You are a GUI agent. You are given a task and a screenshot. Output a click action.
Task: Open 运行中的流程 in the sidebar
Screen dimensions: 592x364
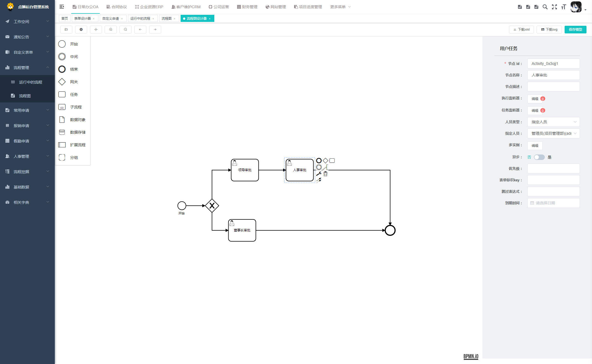(x=30, y=82)
